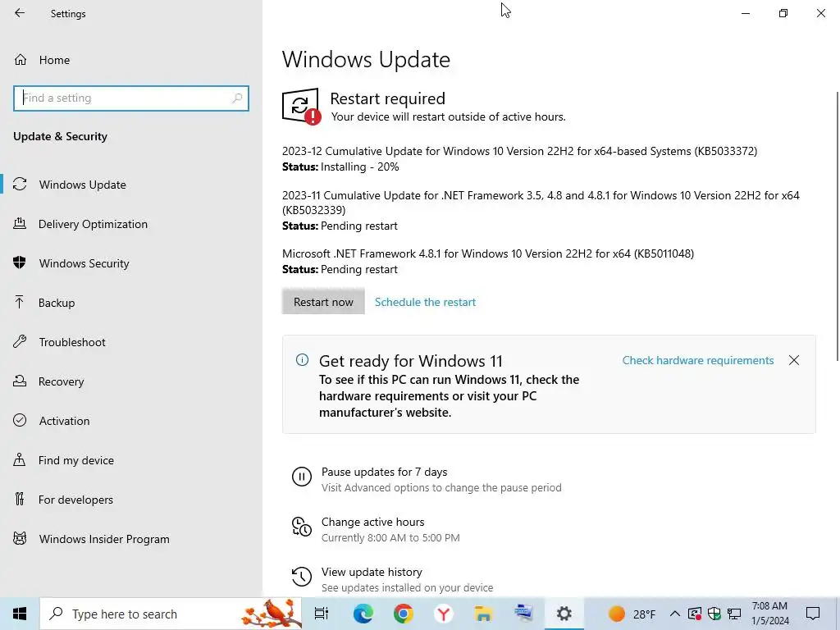Click the settings page vertical scrollbar

[x=838, y=226]
